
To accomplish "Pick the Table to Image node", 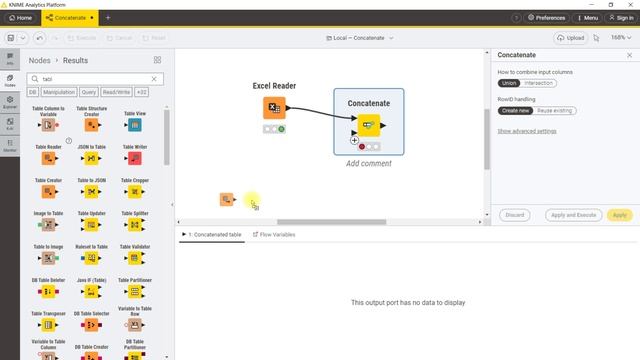I will [48, 258].
